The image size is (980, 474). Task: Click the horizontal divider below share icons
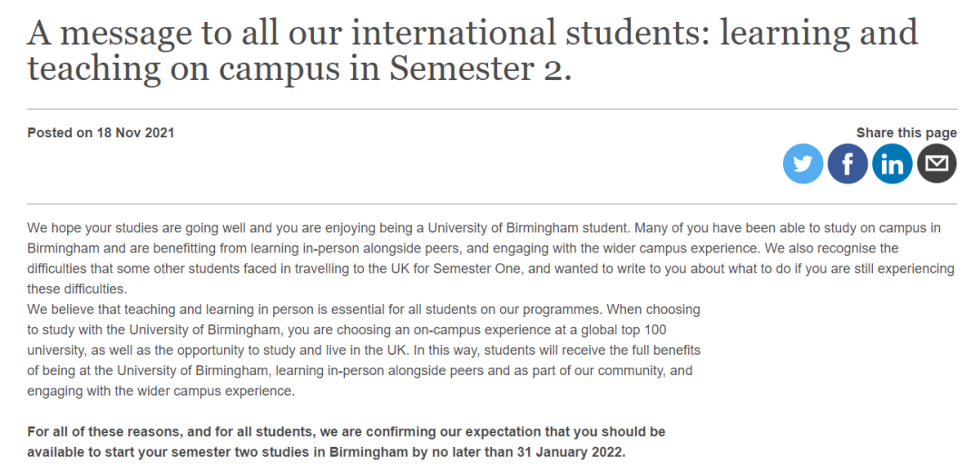pyautogui.click(x=490, y=204)
